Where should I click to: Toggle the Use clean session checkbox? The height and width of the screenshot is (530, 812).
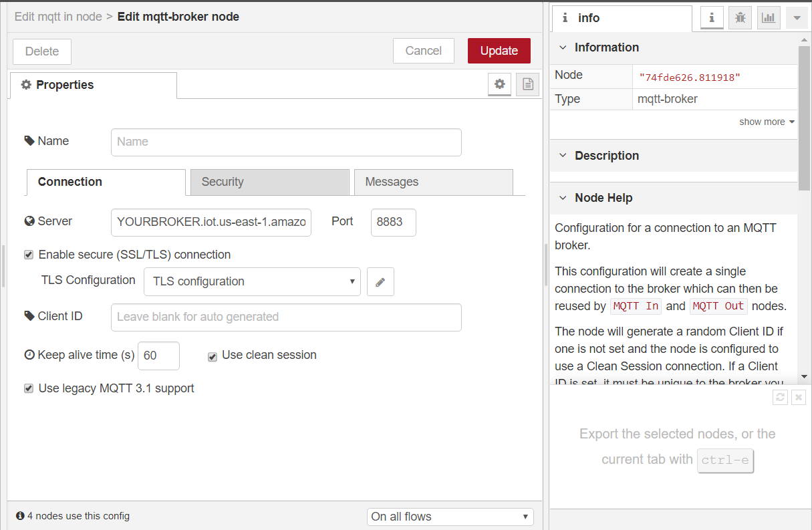pos(213,357)
